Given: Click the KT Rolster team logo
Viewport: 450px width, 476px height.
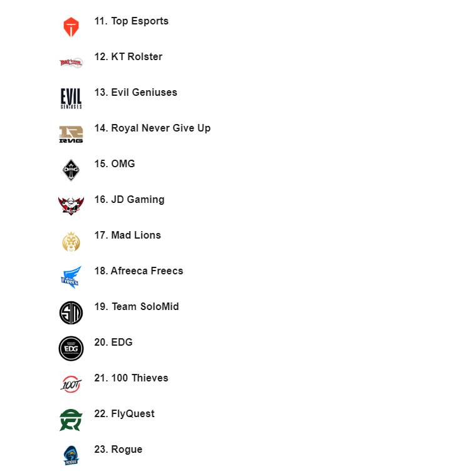Looking at the screenshot, I should tap(71, 63).
